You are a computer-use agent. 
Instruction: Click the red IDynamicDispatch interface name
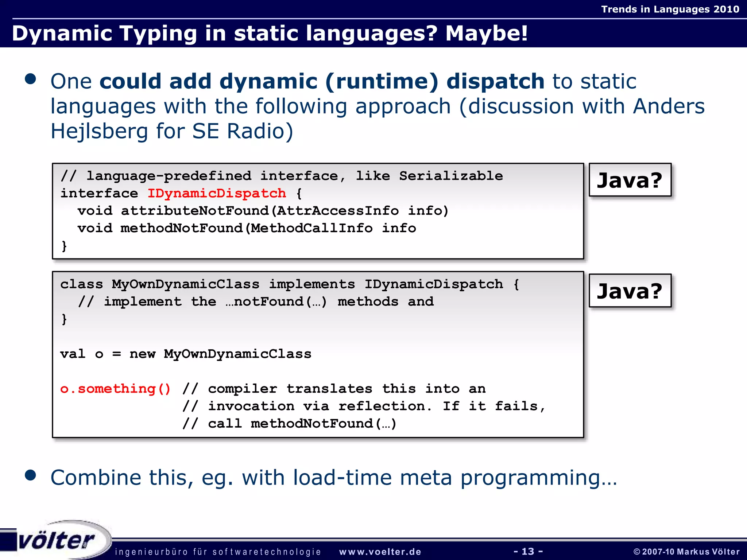tap(217, 193)
